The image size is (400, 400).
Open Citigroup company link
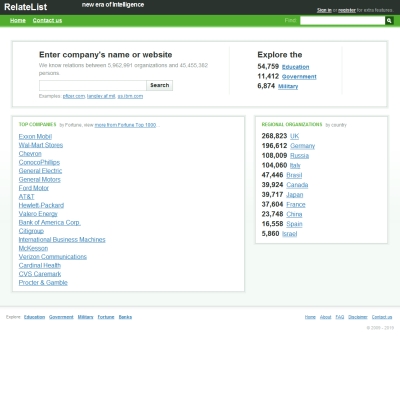[x=31, y=231]
